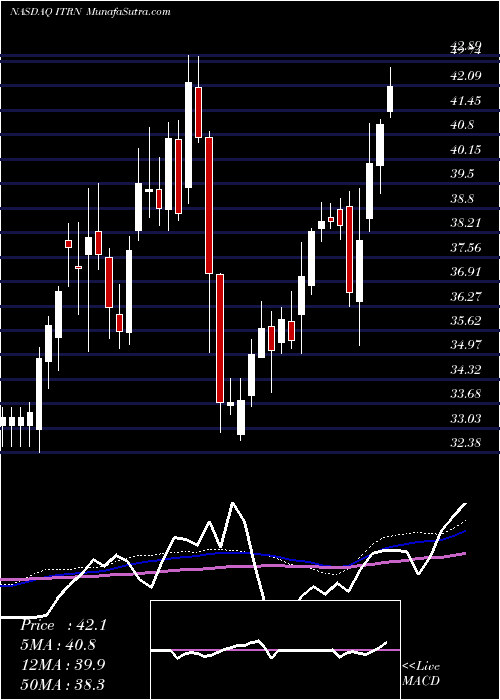
Task: Select the 40.15 price axis label
Action: pos(466,150)
